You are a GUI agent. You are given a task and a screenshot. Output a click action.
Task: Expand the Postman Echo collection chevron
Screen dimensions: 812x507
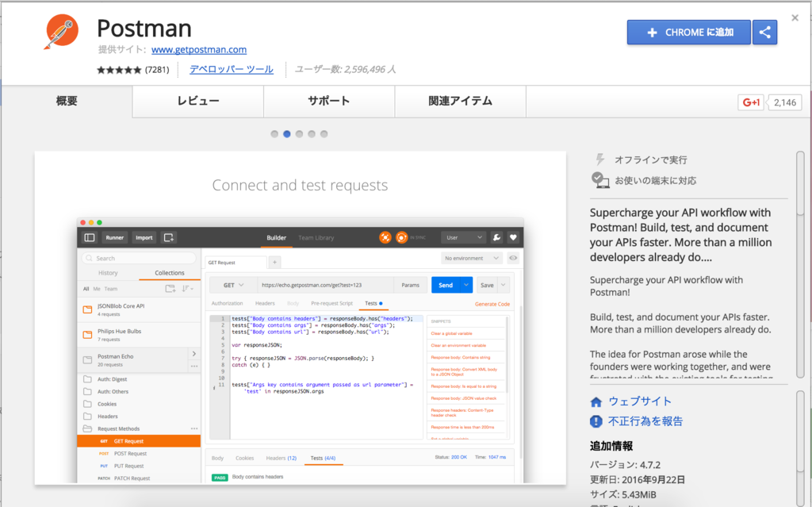coord(194,354)
